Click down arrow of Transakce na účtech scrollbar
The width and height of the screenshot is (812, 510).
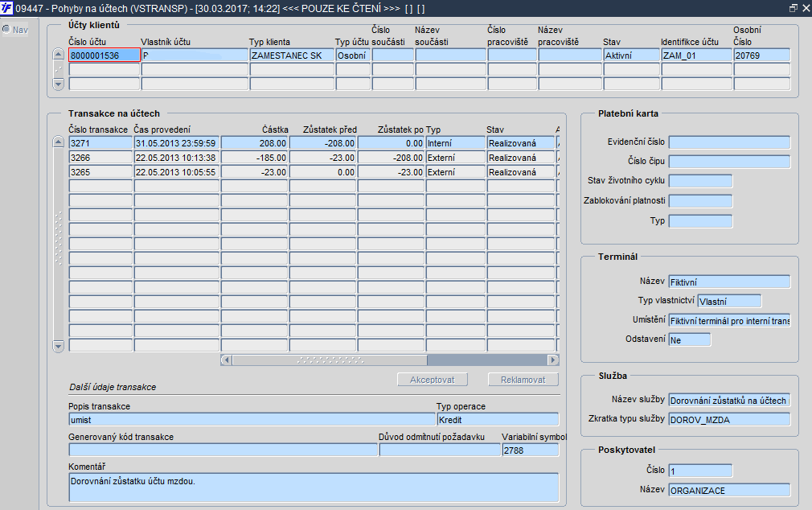click(59, 346)
